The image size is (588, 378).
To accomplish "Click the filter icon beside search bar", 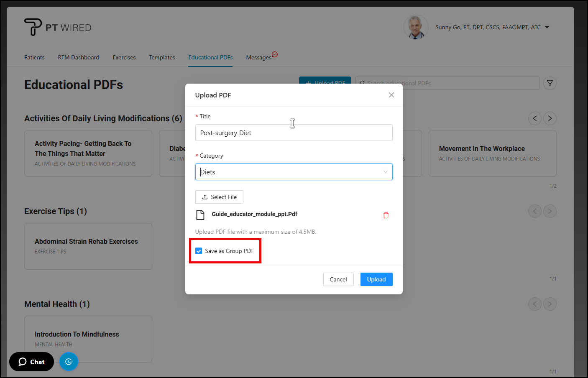I will (550, 83).
